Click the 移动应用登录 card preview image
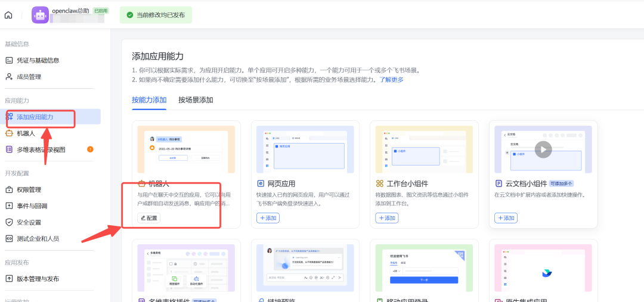The image size is (644, 302). pyautogui.click(x=425, y=268)
